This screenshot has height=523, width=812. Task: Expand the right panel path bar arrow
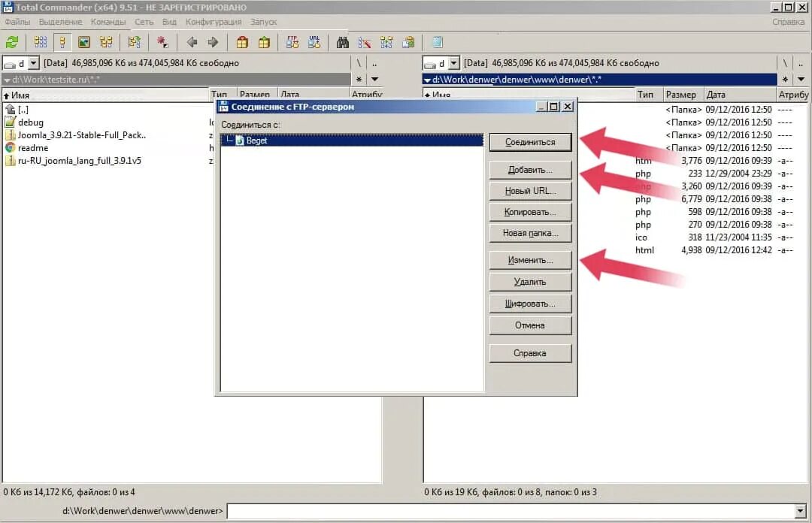coord(427,80)
